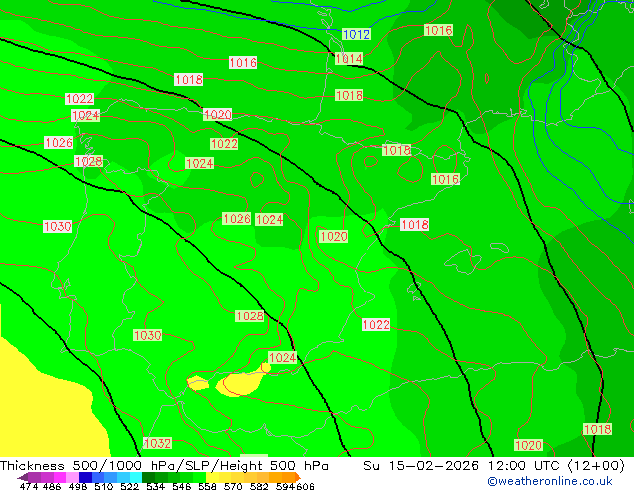Click the 1014 isobar label
Image resolution: width=634 pixels, height=490 pixels.
349,59
